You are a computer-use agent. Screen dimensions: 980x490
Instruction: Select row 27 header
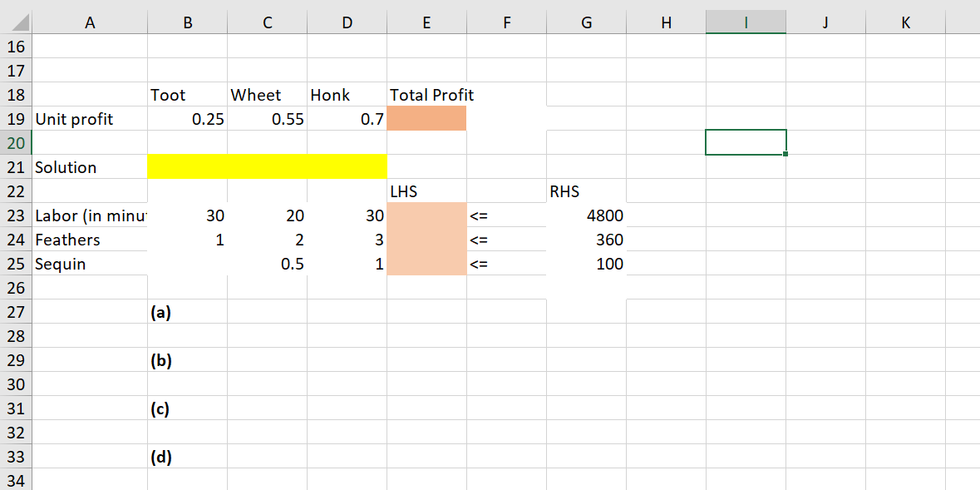click(16, 312)
